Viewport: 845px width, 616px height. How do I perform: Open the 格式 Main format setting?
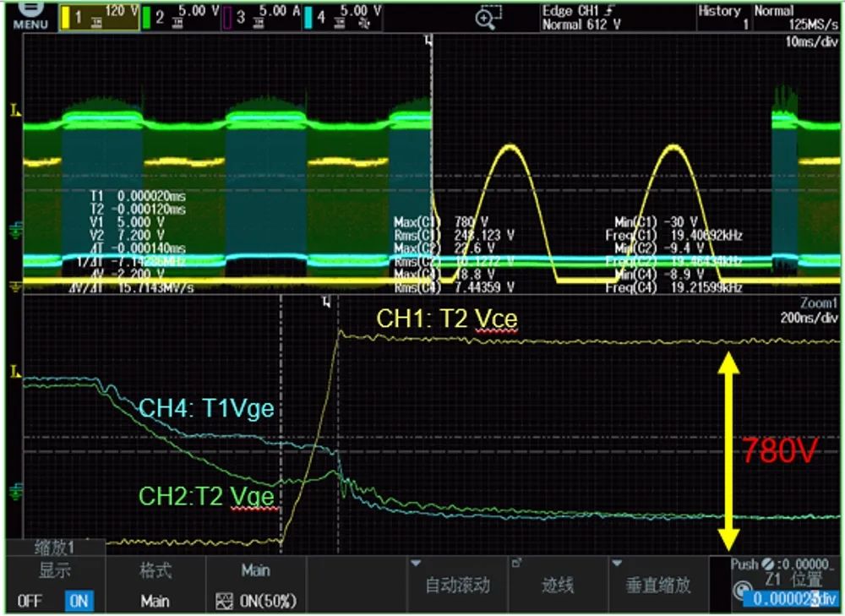155,585
